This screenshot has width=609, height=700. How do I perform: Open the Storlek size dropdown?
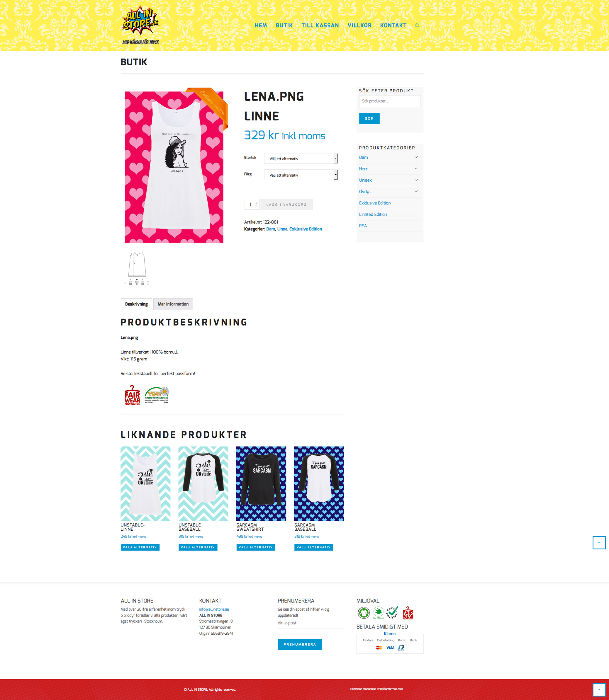point(301,158)
